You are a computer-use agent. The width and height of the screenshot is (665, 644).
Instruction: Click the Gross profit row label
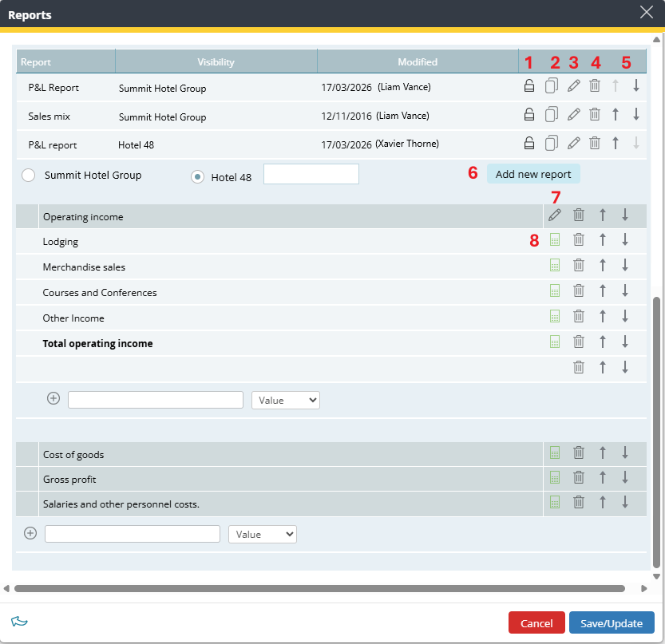click(69, 480)
